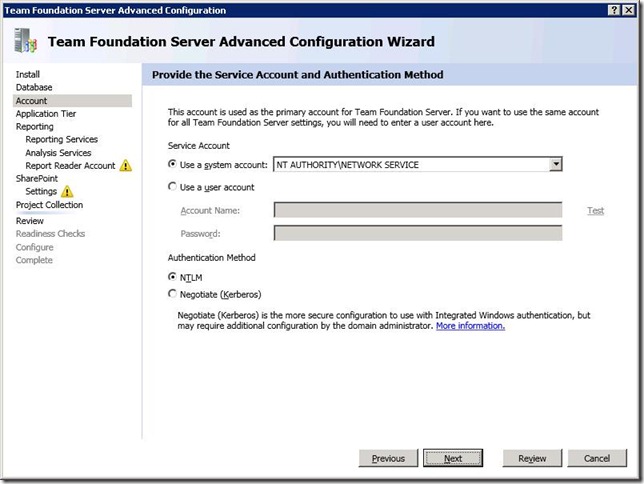Go to the Install step in sidebar
The width and height of the screenshot is (644, 484).
pyautogui.click(x=28, y=75)
